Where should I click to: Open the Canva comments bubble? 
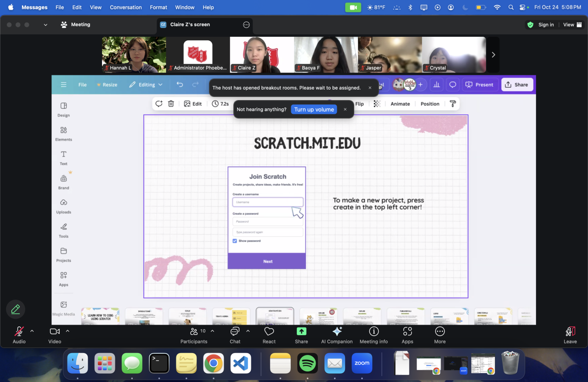(452, 84)
